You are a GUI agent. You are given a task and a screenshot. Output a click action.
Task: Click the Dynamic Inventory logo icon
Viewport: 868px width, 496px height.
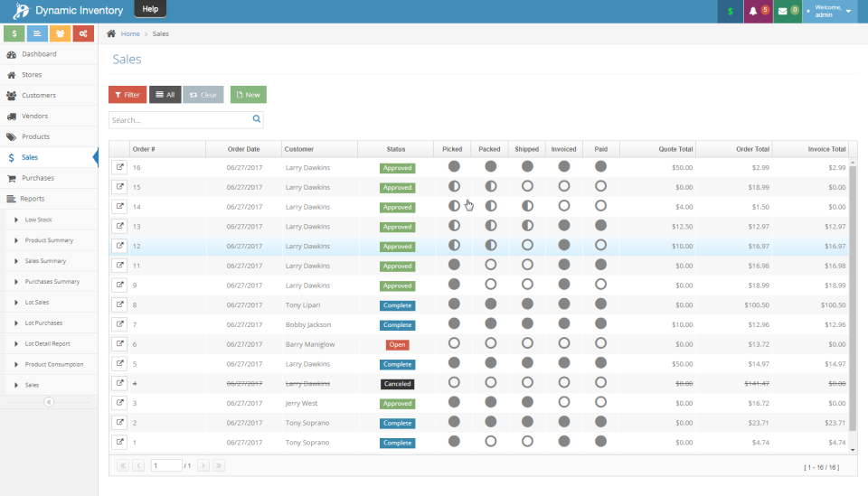click(21, 11)
